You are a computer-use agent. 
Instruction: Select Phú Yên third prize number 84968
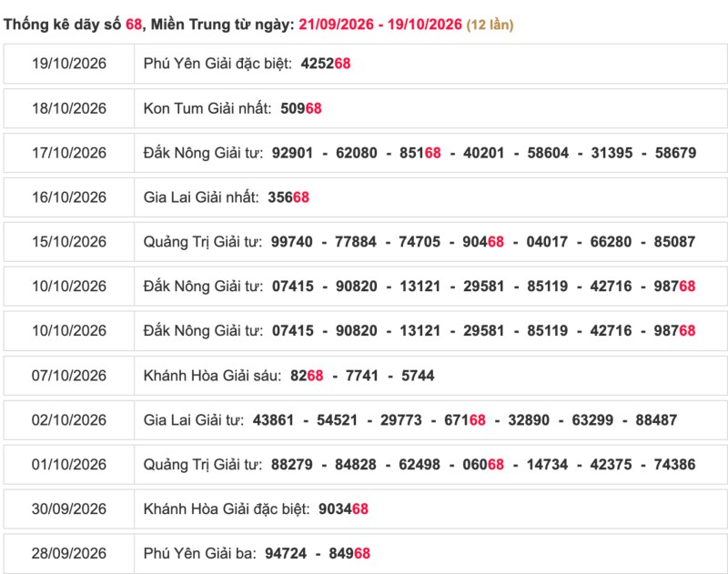coord(349,554)
